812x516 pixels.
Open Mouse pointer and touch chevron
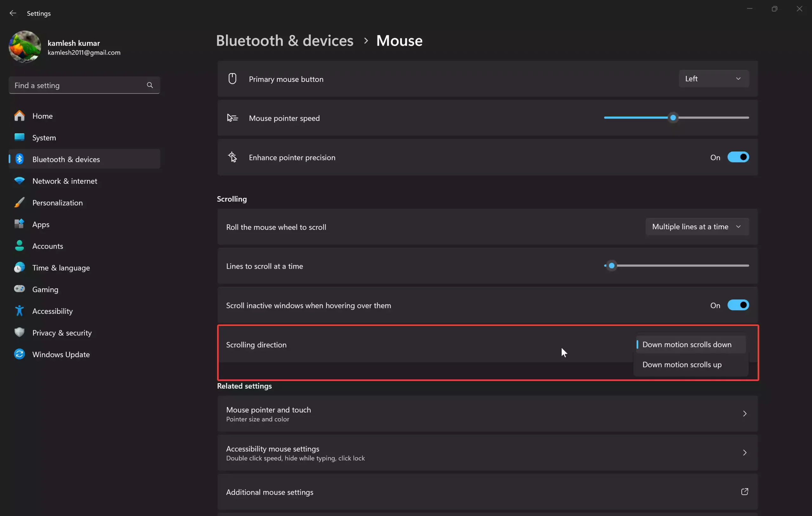click(744, 413)
